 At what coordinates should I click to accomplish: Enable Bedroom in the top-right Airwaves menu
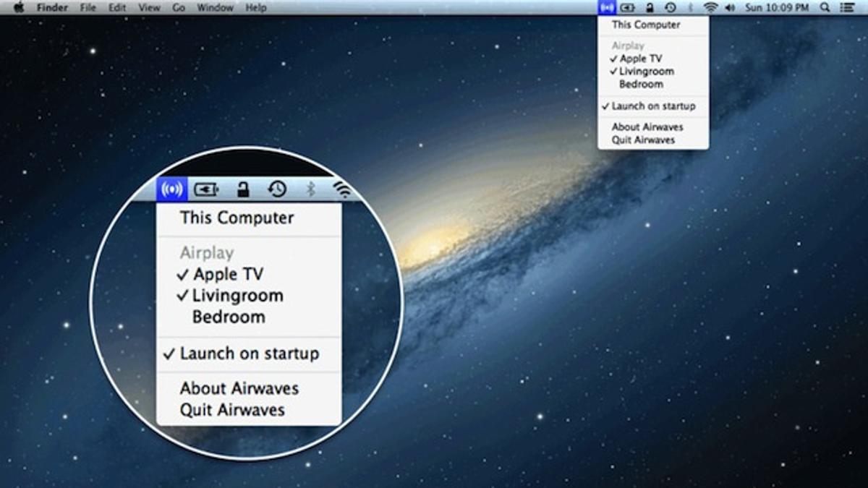[x=641, y=85]
